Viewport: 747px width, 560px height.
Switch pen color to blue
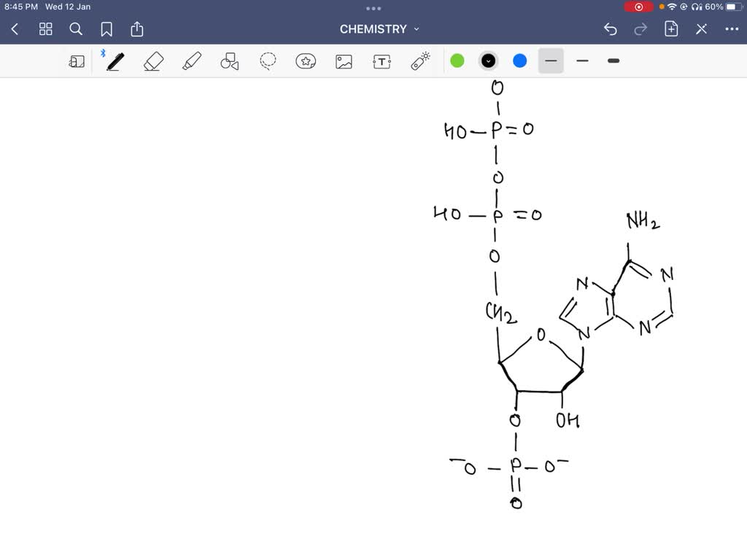519,61
